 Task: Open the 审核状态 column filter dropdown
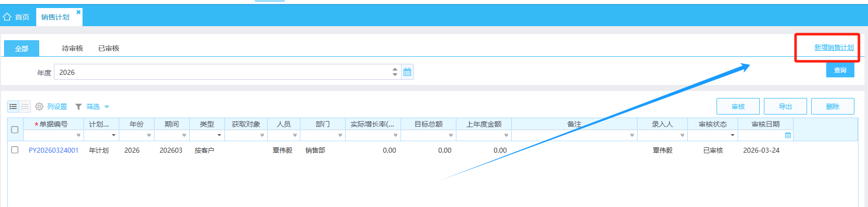pyautogui.click(x=733, y=135)
